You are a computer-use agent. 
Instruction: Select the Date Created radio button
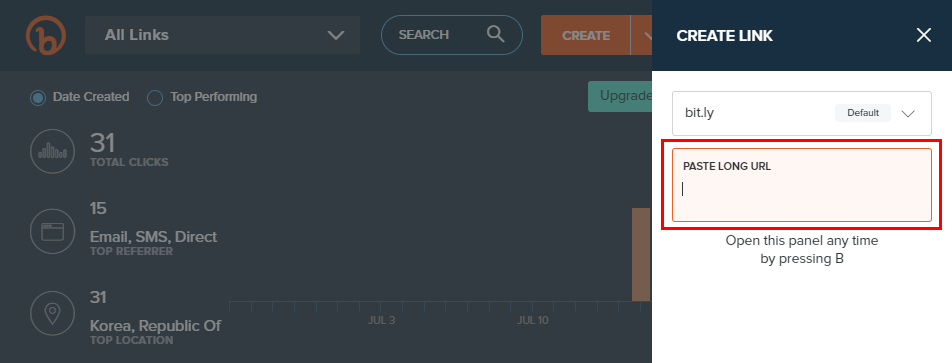(38, 97)
